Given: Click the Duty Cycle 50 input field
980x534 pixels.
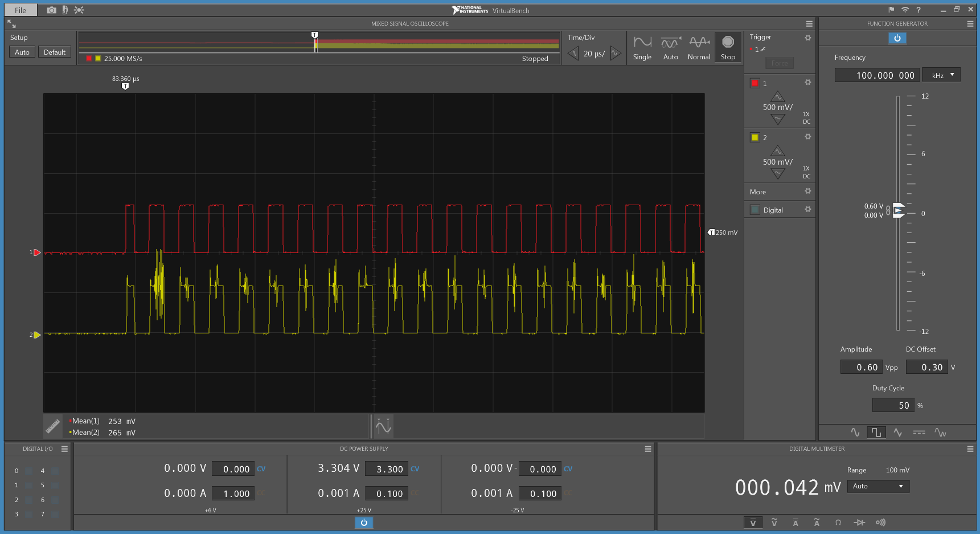Looking at the screenshot, I should 893,405.
